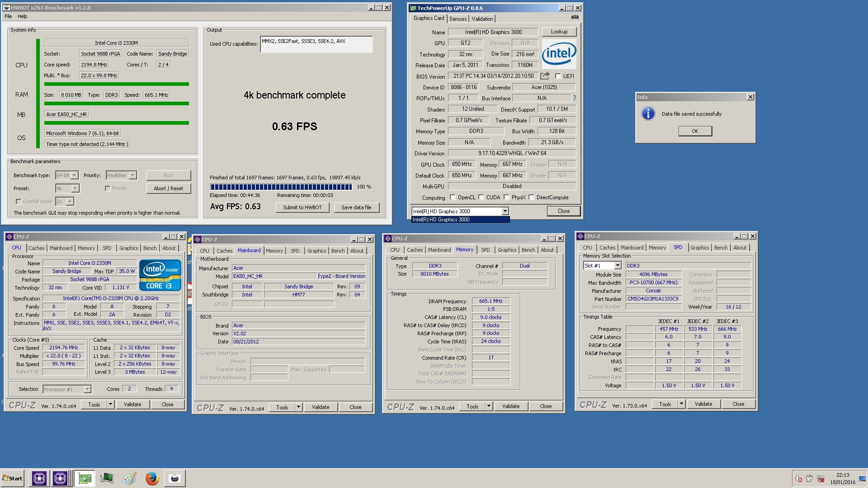The image size is (868, 488).
Task: Open the Processor #1 selection dropdown
Action: [67, 389]
